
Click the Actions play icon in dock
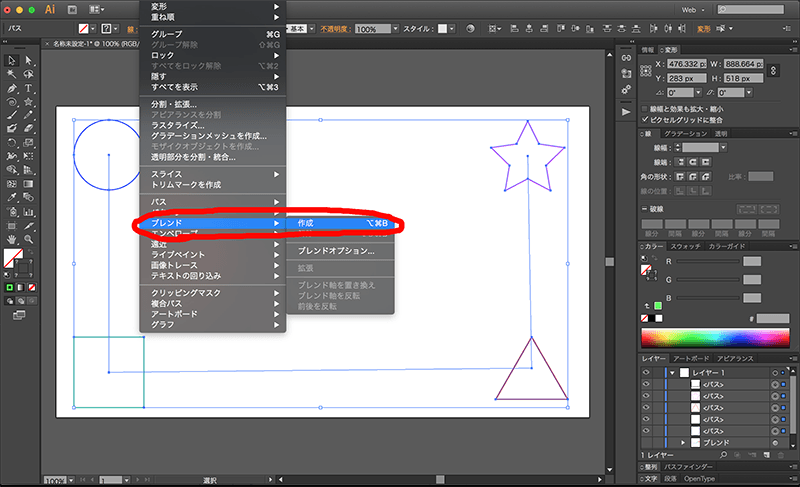click(626, 112)
